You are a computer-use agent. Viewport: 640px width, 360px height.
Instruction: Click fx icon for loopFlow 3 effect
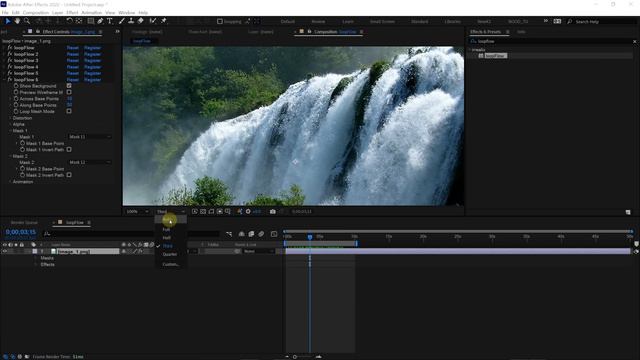(x=10, y=60)
